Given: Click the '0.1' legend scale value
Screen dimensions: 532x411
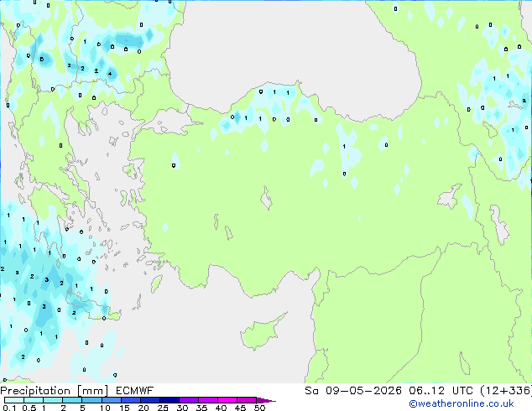Looking at the screenshot, I should [x=9, y=408].
